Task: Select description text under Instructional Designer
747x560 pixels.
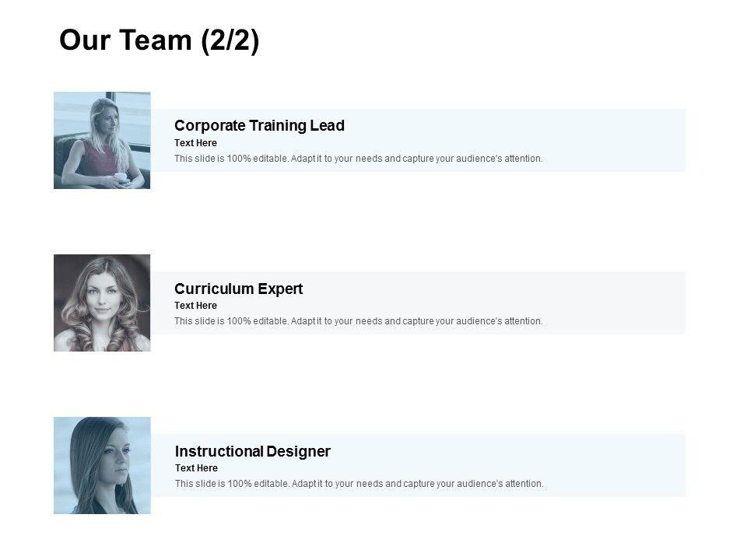Action: pos(359,484)
